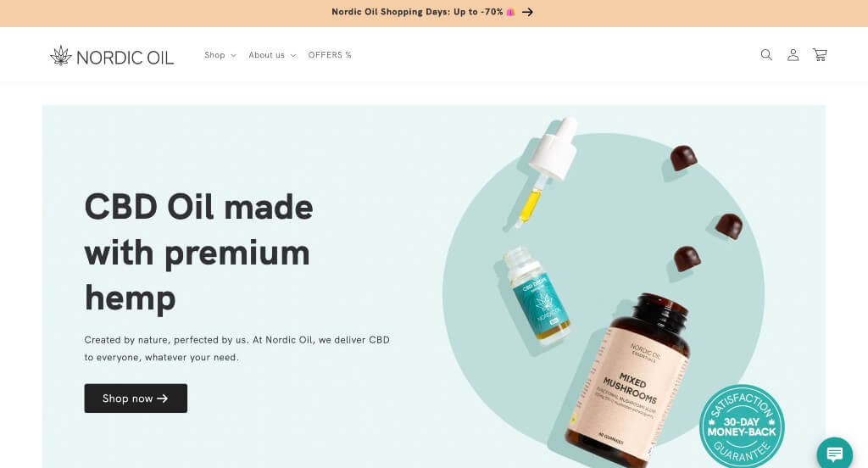Viewport: 868px width, 468px height.
Task: Click the arrow inside Shop now button
Action: pos(162,398)
